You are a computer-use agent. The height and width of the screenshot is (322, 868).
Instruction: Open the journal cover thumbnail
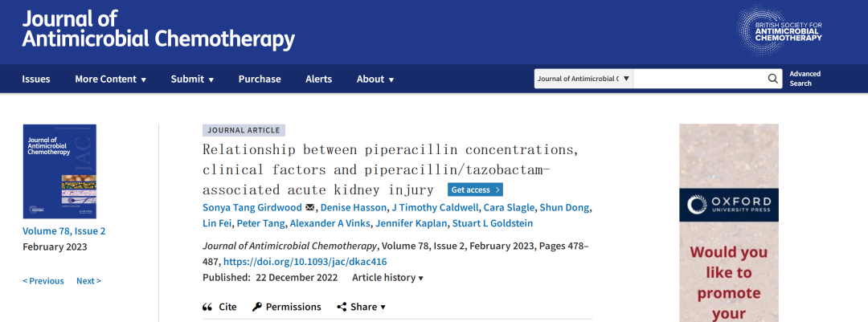[59, 172]
